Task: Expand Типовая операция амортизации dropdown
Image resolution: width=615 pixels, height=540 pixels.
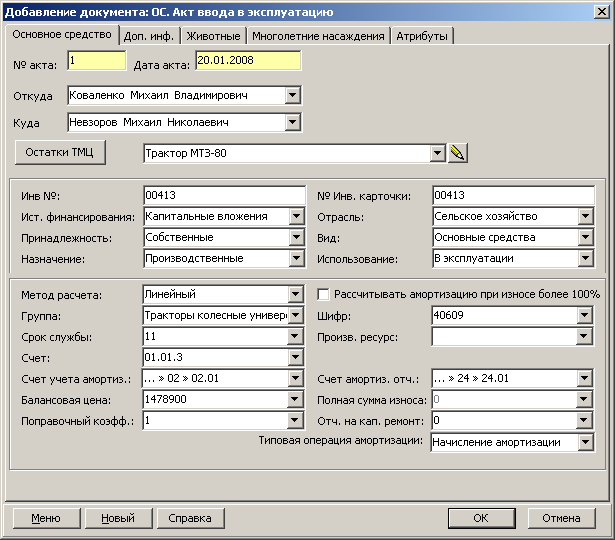Action: click(x=585, y=442)
